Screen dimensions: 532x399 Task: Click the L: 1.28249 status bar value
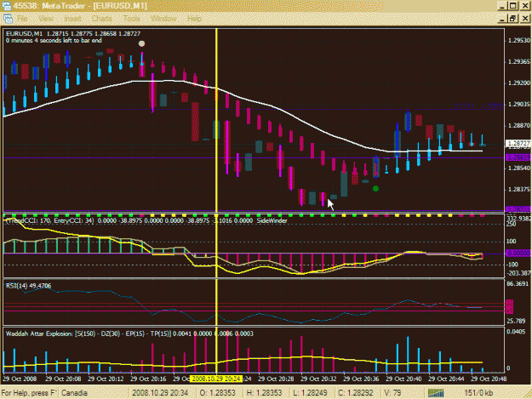point(310,393)
